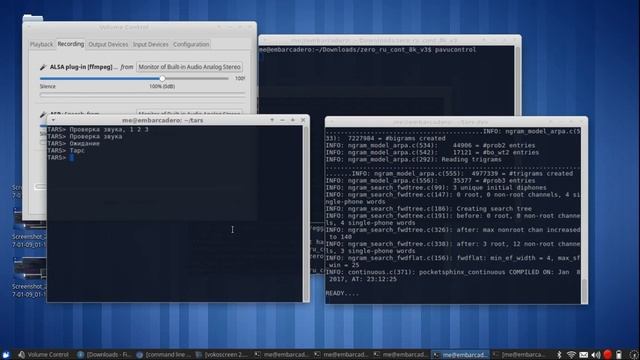
Task: Click the mail envelope tray icon
Action: [584, 355]
